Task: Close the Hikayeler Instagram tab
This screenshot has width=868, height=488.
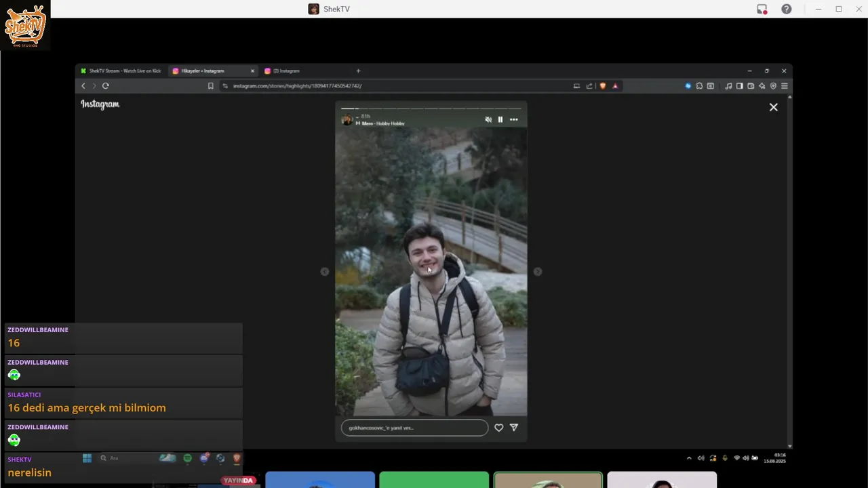Action: coord(252,71)
